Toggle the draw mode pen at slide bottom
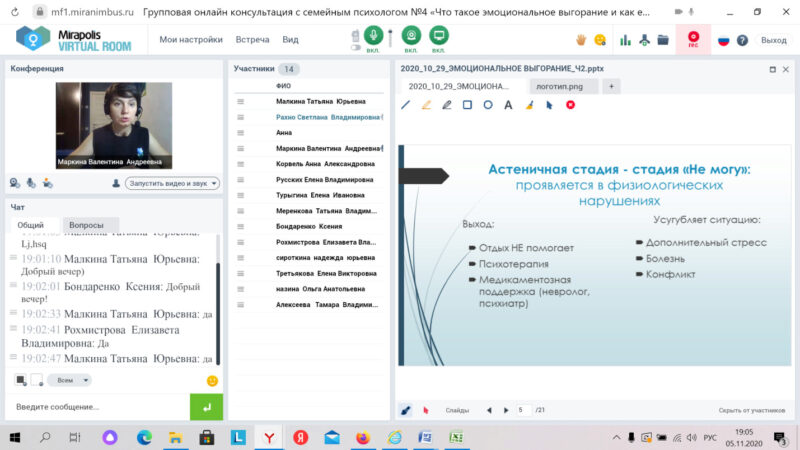The image size is (800, 450). click(406, 410)
